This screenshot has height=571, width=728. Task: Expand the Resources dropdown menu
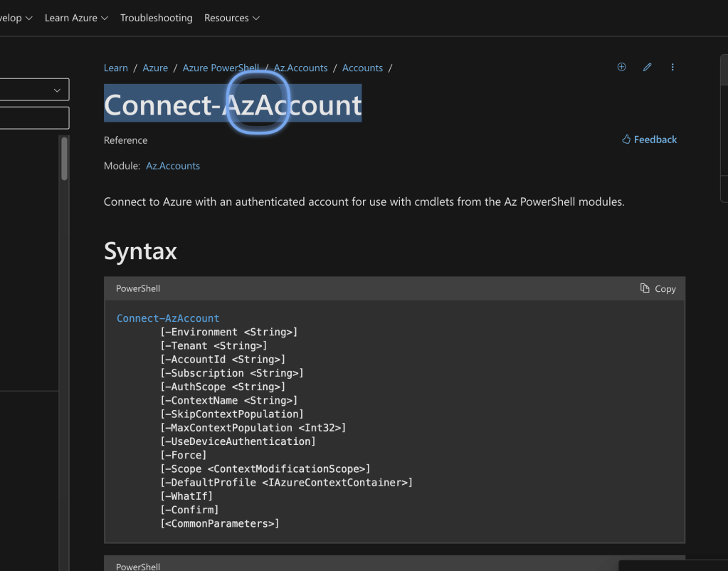232,18
